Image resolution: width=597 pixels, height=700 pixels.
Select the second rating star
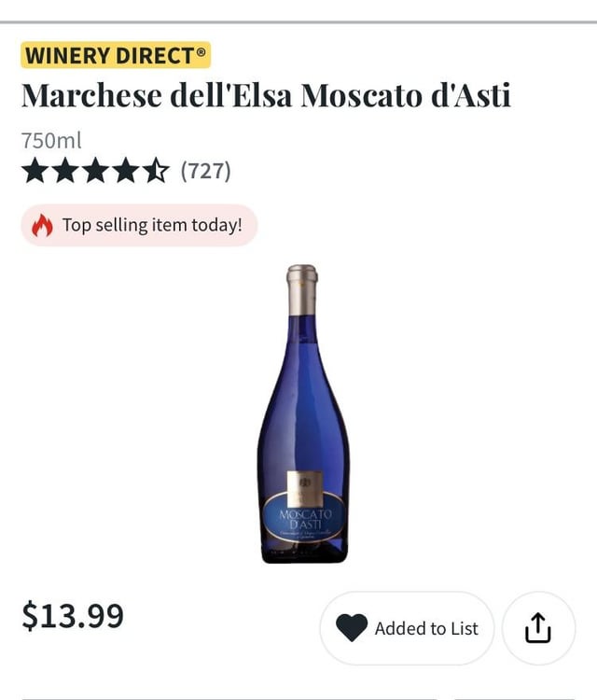(64, 171)
